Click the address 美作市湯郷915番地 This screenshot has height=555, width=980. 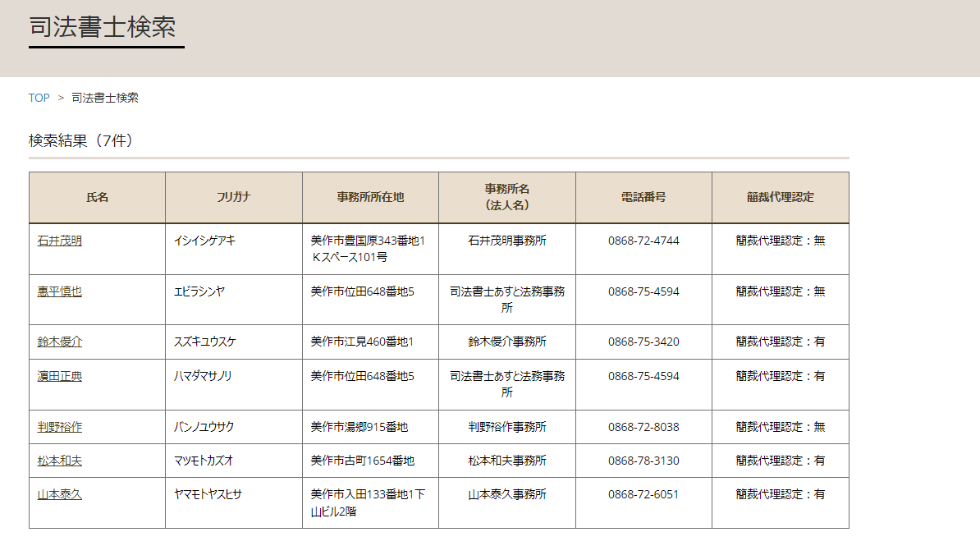[359, 427]
